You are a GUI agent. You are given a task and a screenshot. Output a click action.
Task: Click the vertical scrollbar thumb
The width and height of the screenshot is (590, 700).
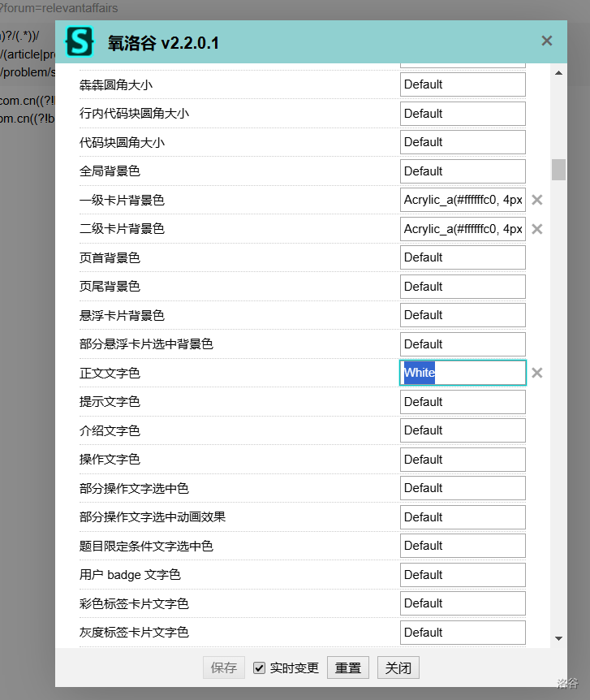558,170
